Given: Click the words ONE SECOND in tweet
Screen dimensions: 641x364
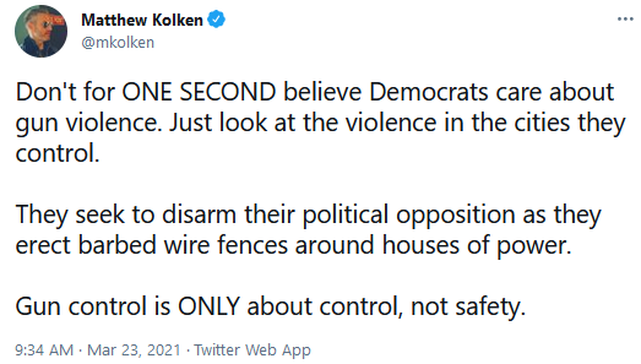Looking at the screenshot, I should point(199,92).
